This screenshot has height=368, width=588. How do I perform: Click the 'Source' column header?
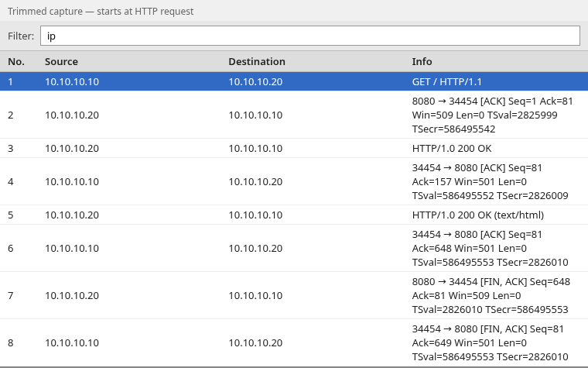[61, 61]
